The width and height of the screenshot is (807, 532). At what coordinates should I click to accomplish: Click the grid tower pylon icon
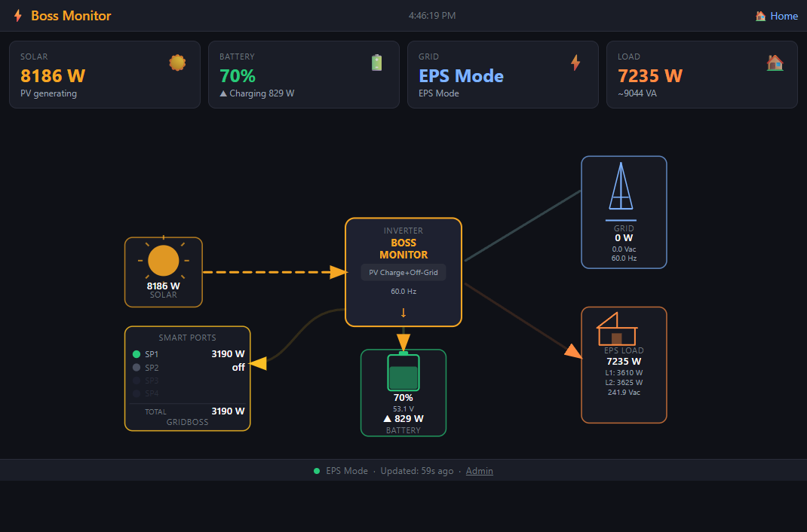coord(621,186)
